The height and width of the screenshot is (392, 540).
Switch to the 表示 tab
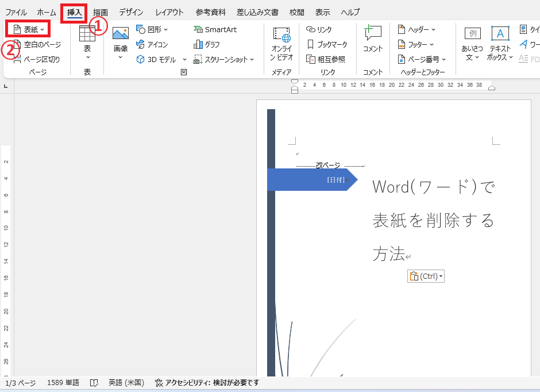[x=323, y=13]
